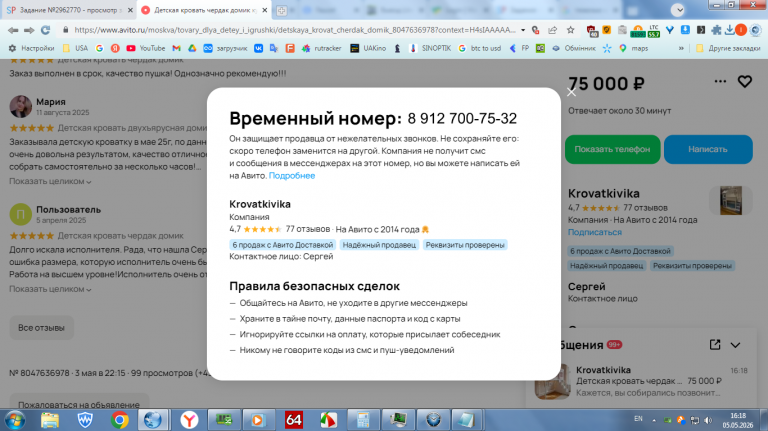Open the red 64 app in taskbar

[x=293, y=420]
